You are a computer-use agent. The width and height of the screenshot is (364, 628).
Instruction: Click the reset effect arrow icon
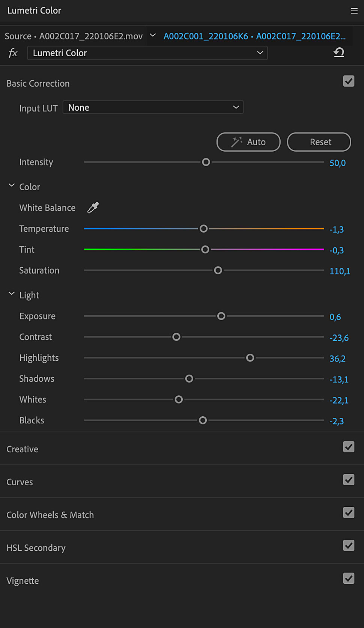tap(339, 53)
